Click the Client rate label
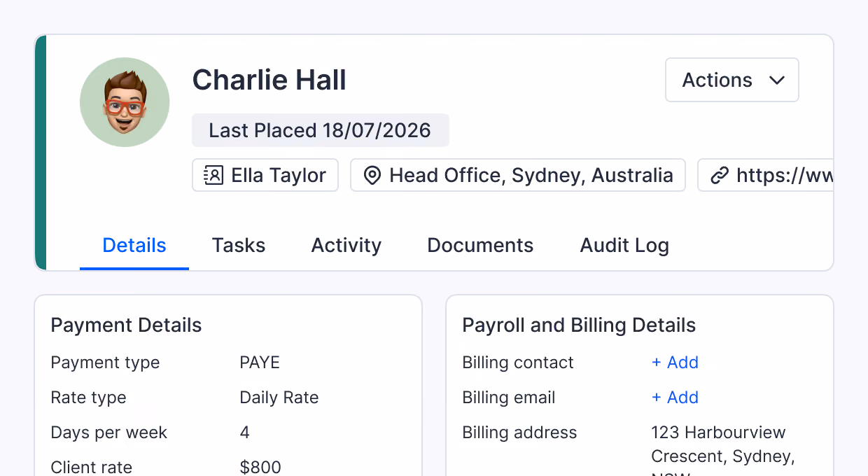868x476 pixels. tap(91, 467)
